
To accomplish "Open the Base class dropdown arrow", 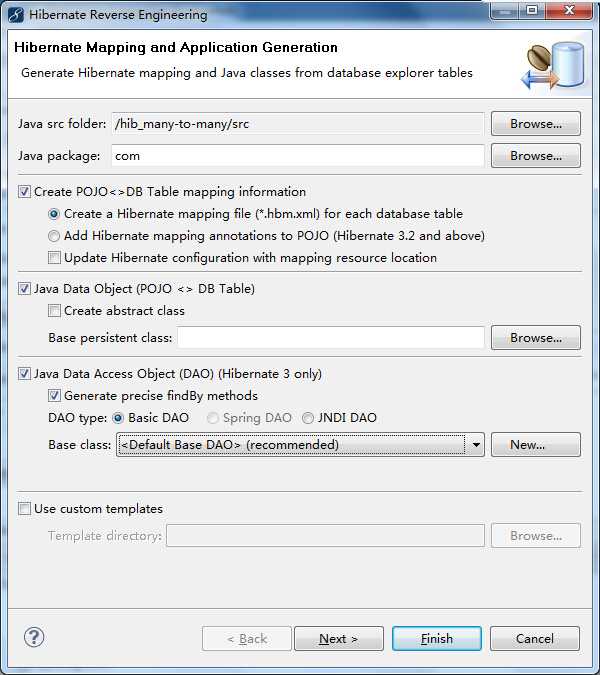I will tap(476, 445).
